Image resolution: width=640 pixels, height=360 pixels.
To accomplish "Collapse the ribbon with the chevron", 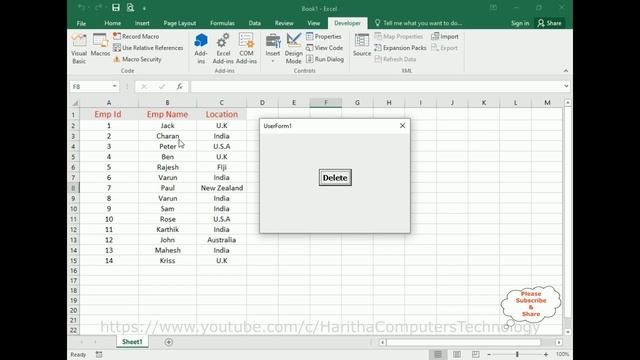I will pyautogui.click(x=566, y=71).
